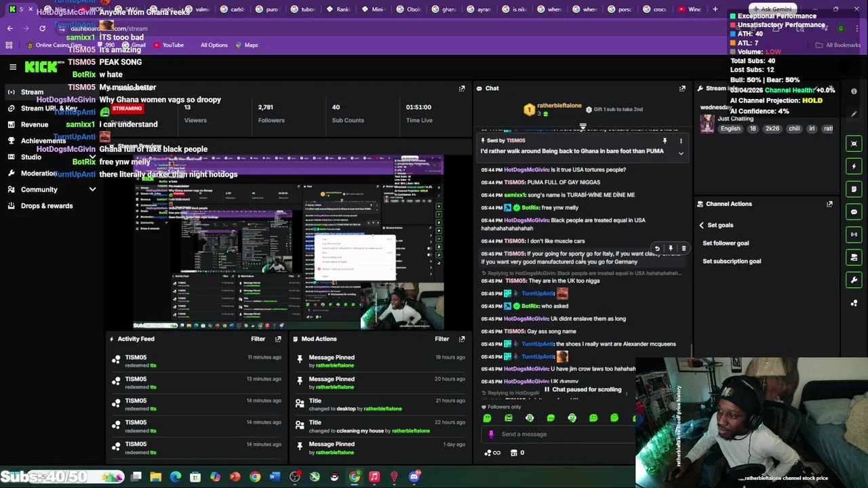868x488 pixels.
Task: Insert the third emote in chat row
Action: coord(530,418)
